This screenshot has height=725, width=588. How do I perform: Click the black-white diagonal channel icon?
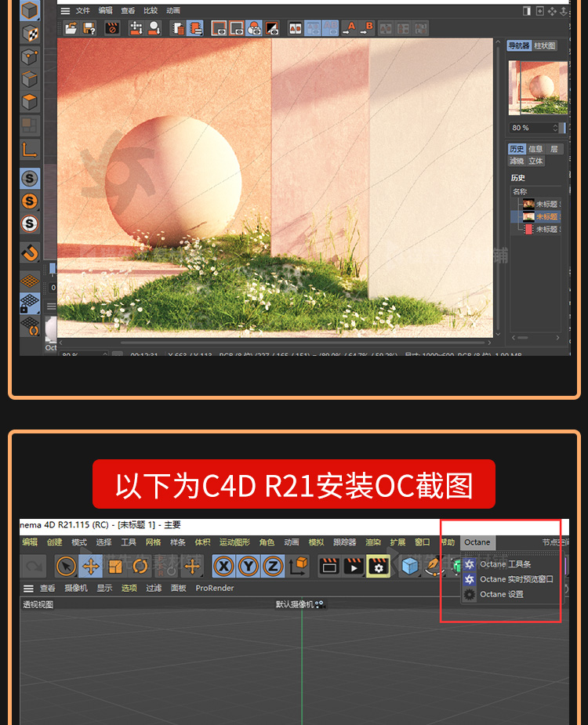pos(272,29)
